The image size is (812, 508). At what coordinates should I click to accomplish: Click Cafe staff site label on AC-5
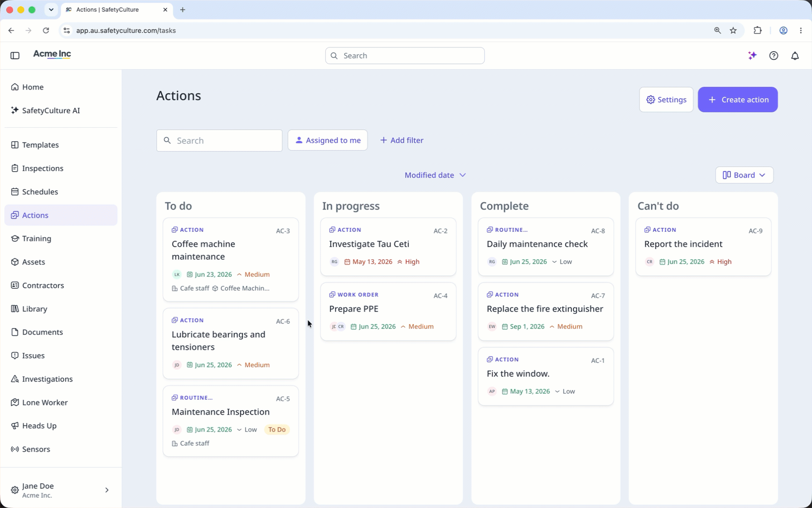click(x=190, y=443)
